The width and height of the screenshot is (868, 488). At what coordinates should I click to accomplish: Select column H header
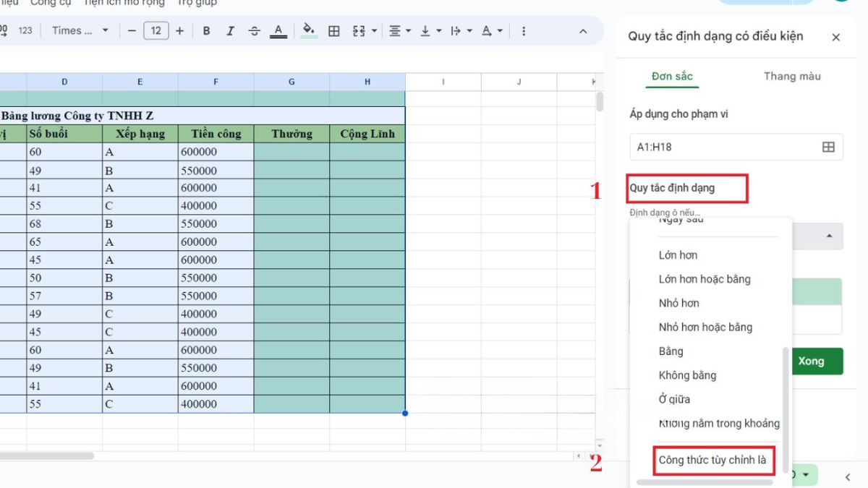click(367, 82)
